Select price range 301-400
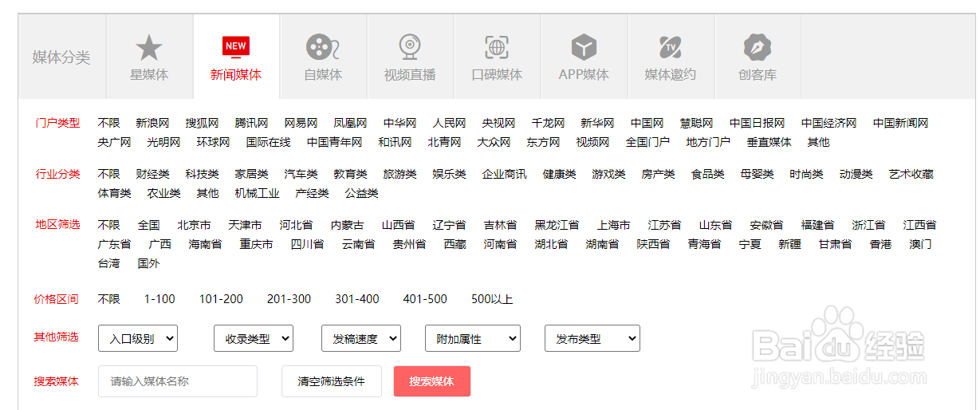The height and width of the screenshot is (410, 980). tap(357, 299)
